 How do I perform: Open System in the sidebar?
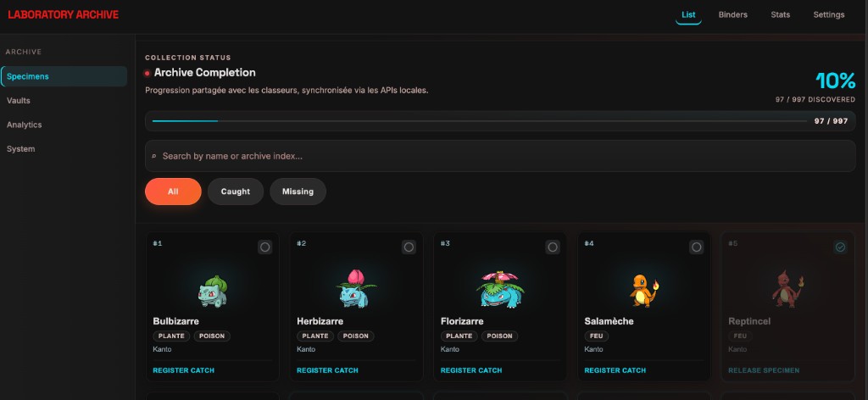pyautogui.click(x=64, y=149)
